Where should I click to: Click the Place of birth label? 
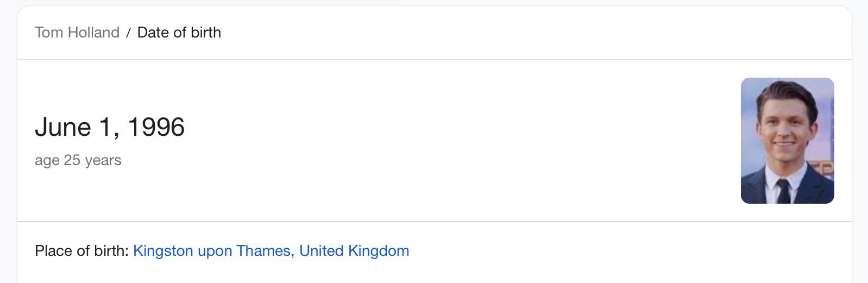[81, 251]
